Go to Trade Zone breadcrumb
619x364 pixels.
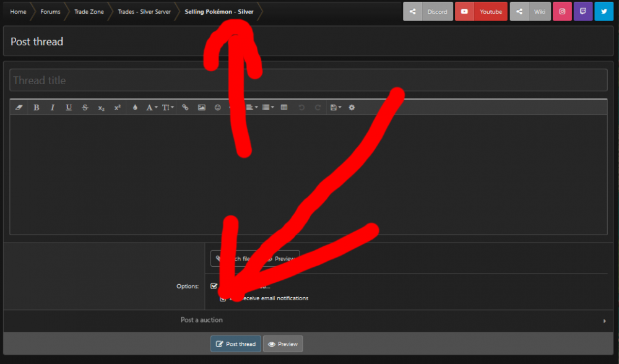tap(89, 12)
